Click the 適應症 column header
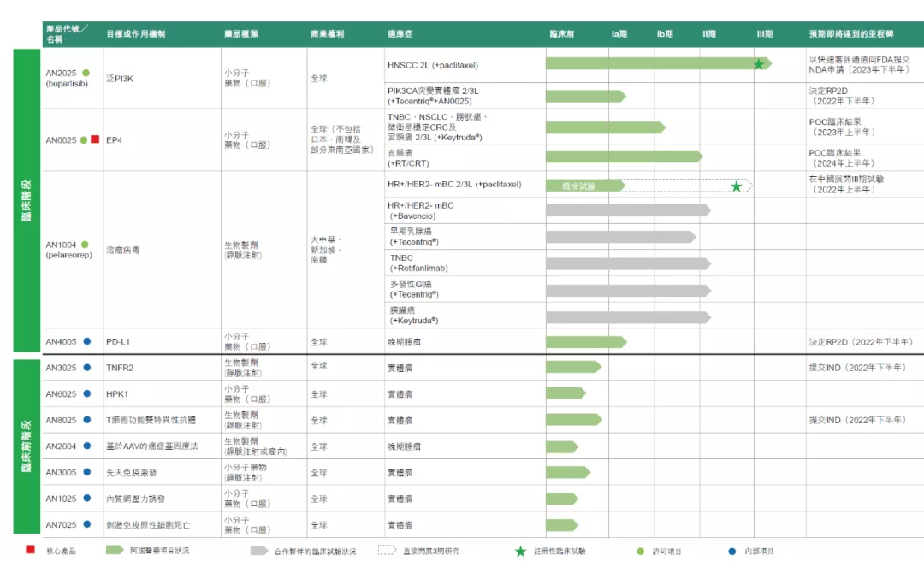This screenshot has width=924, height=561. click(x=400, y=34)
